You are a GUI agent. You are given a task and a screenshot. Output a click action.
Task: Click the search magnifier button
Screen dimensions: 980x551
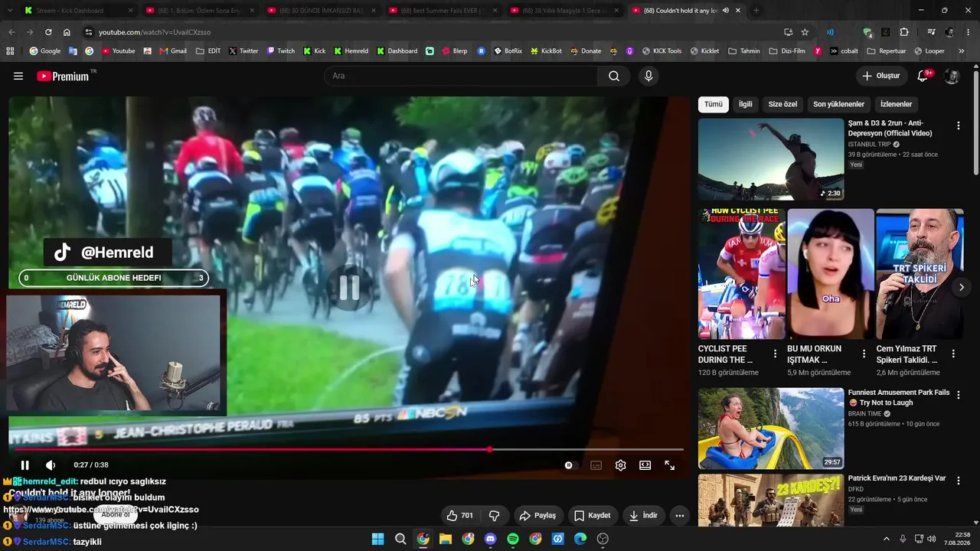pos(614,76)
